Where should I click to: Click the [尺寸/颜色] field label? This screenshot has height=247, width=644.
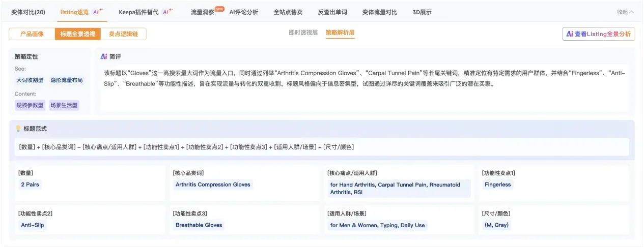(496, 213)
